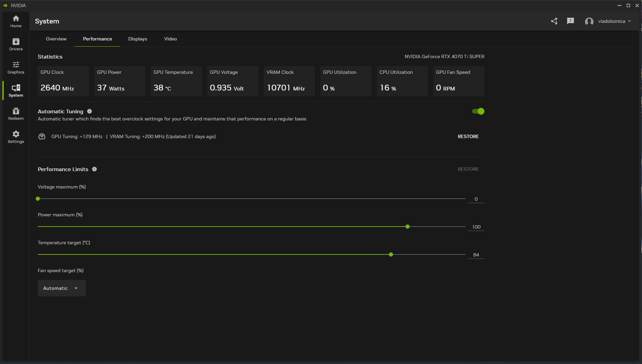The image size is (642, 364).
Task: Click the GPU Power statistic card
Action: tap(120, 81)
